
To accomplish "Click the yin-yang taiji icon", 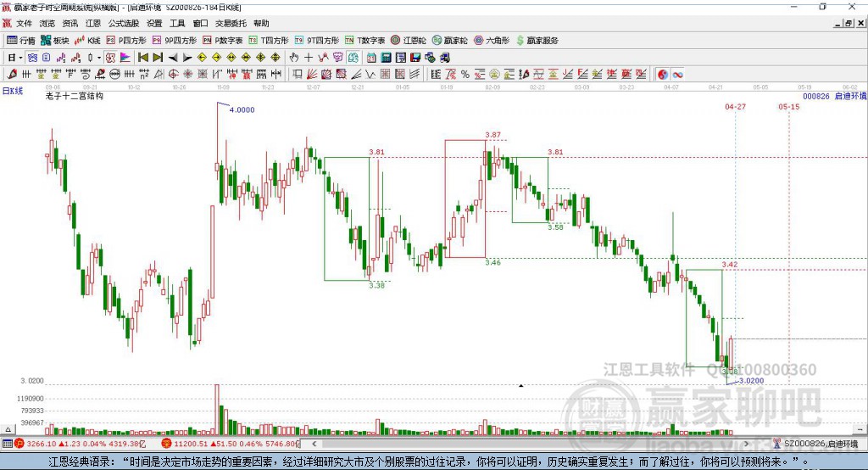I will point(663,75).
